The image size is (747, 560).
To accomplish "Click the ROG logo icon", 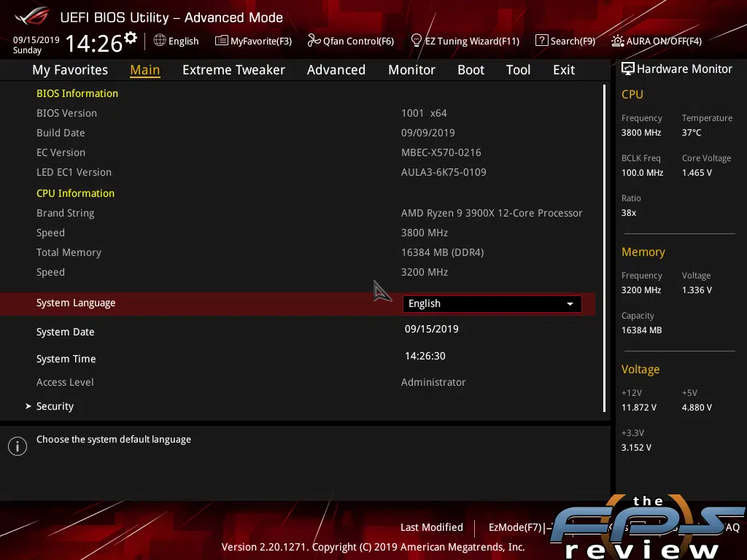I will pyautogui.click(x=32, y=16).
